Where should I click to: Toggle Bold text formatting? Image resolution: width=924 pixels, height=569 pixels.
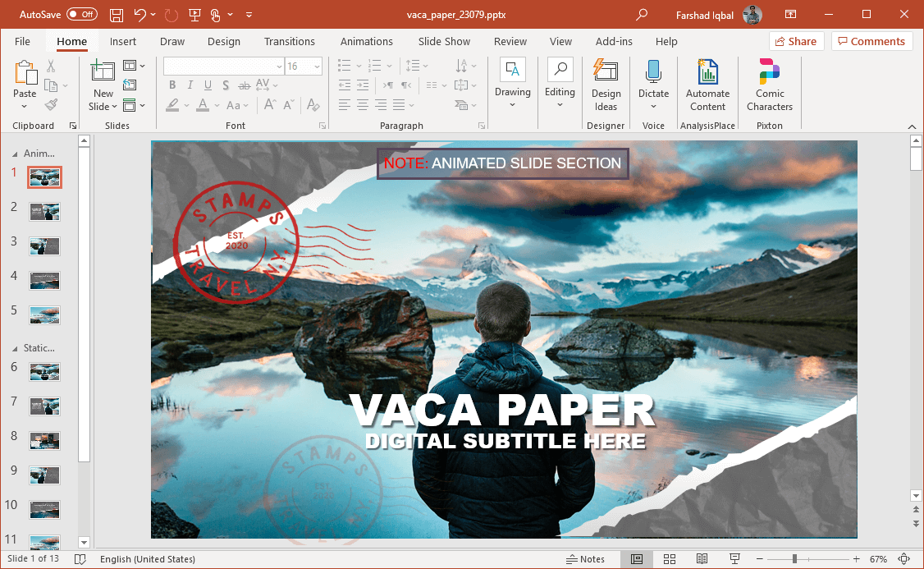(x=172, y=85)
